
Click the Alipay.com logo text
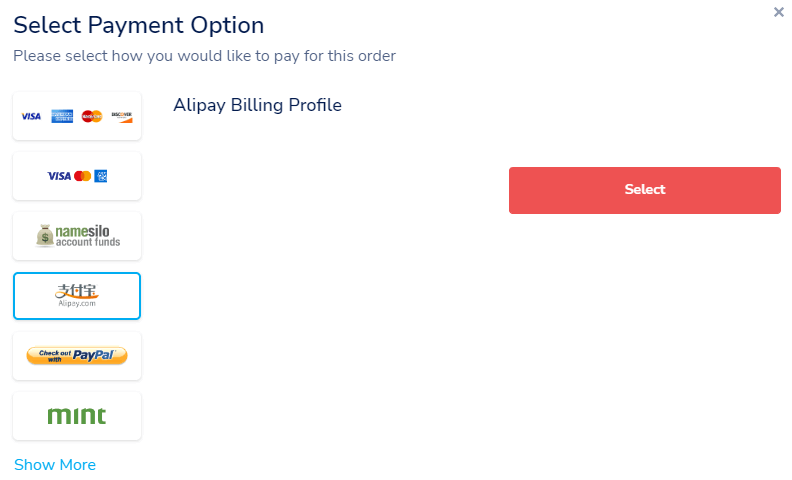click(77, 303)
